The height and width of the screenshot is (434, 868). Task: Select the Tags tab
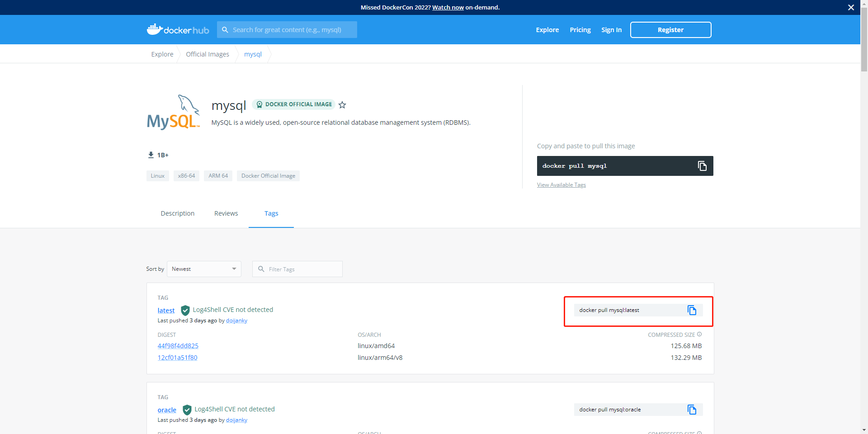coord(271,213)
